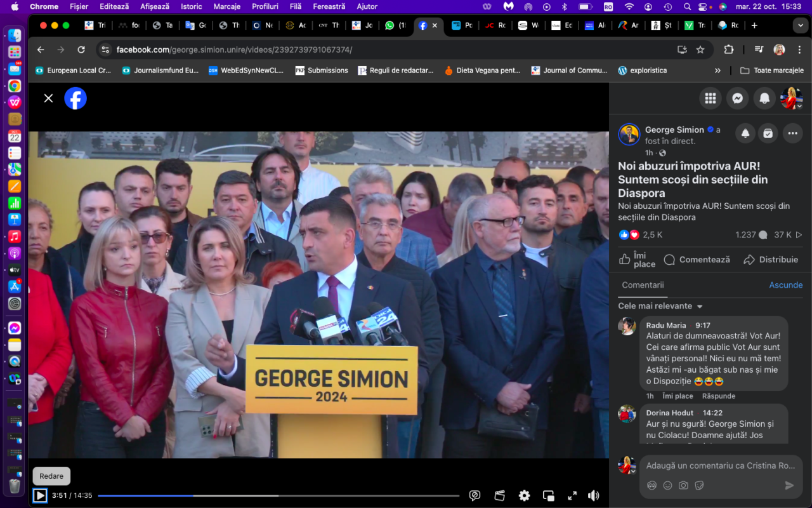The height and width of the screenshot is (508, 812).
Task: Select the Comentarii tab
Action: point(643,285)
